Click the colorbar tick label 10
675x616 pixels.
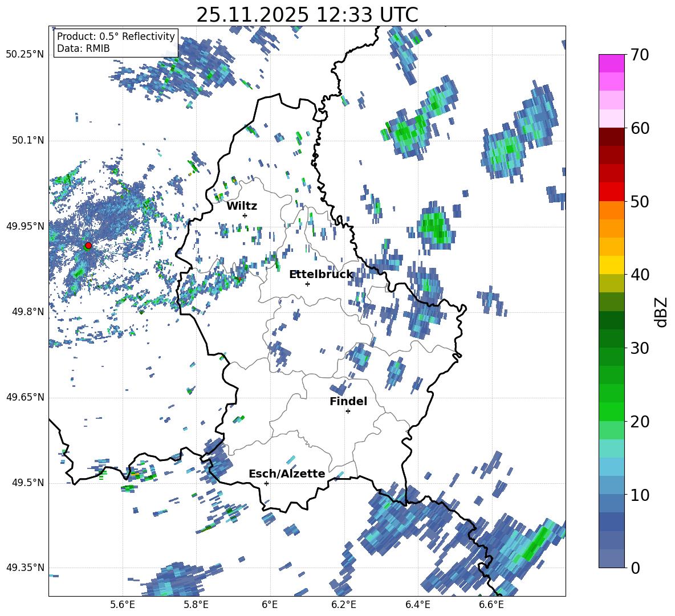[640, 495]
